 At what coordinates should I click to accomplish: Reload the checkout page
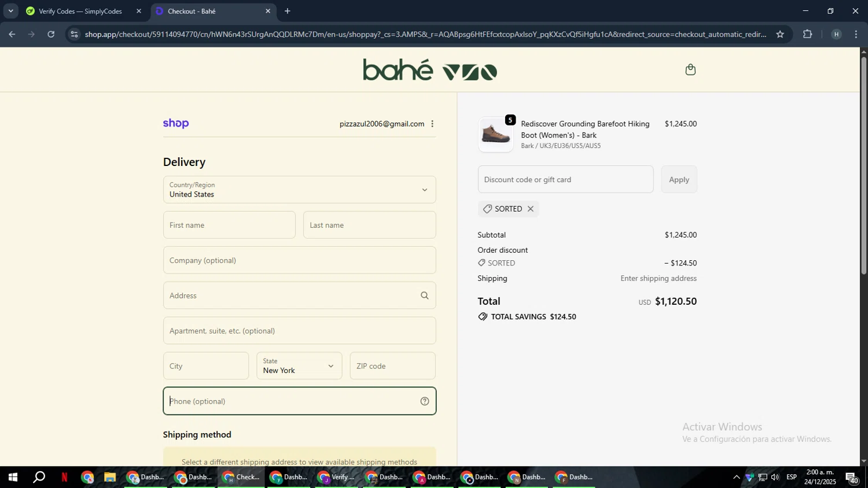(51, 34)
